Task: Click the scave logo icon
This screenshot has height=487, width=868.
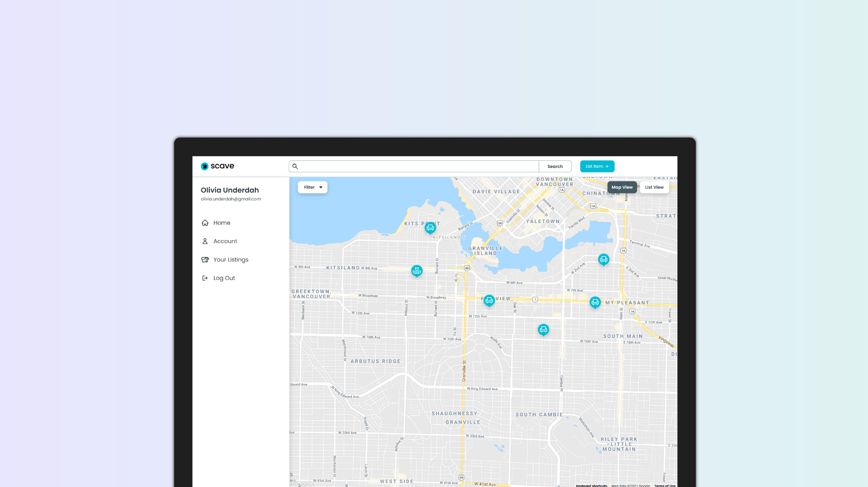Action: coord(205,166)
